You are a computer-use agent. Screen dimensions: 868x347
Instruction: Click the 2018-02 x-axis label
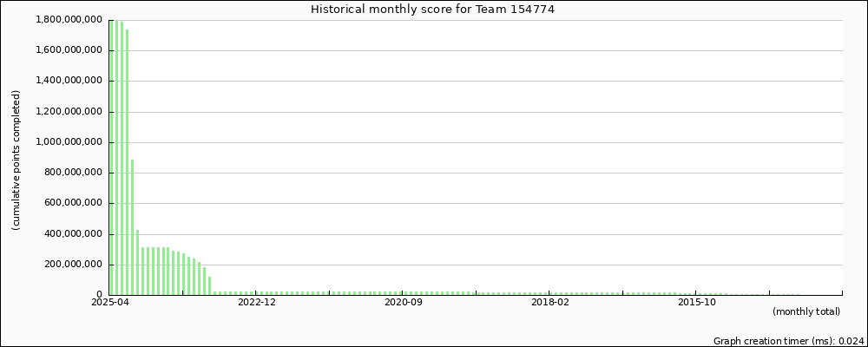(549, 302)
